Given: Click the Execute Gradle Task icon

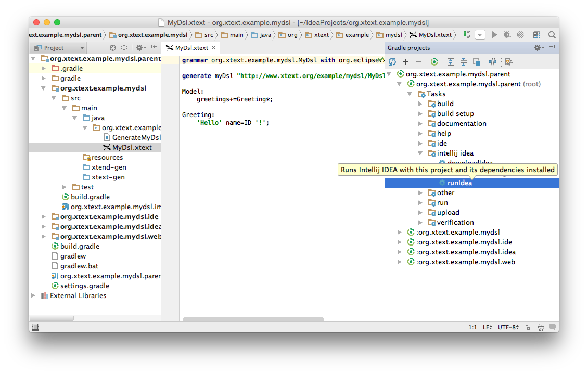Looking at the screenshot, I should coord(434,62).
